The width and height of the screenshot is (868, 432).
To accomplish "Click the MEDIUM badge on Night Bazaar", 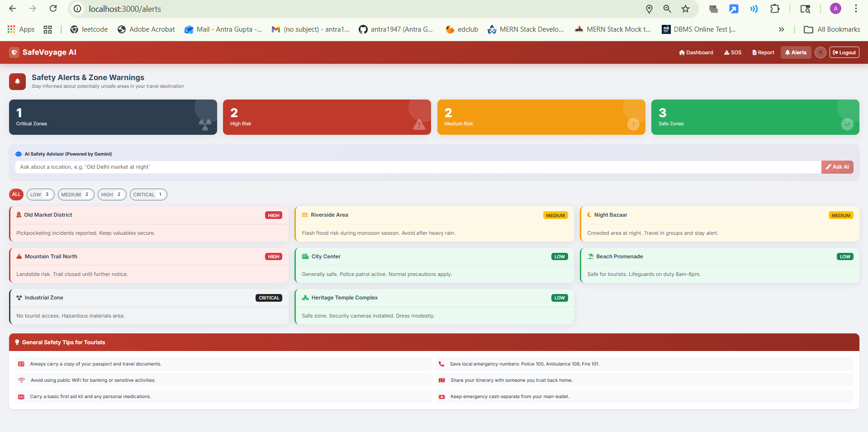I will 841,215.
